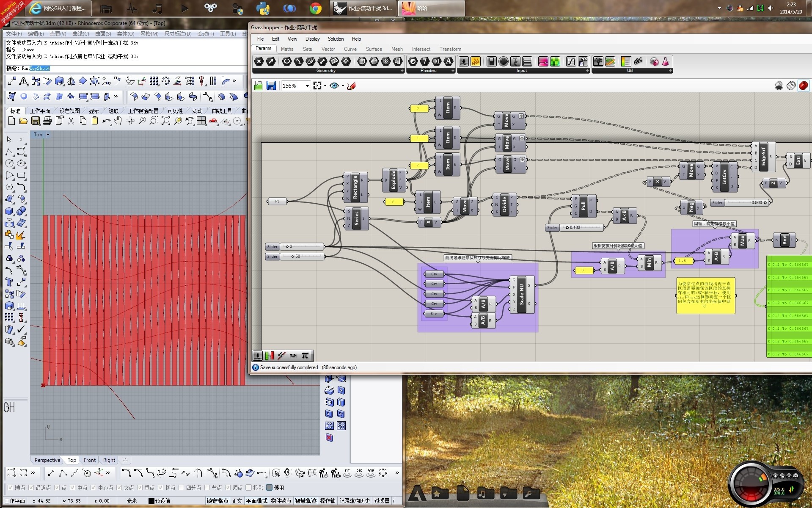Viewport: 812px width, 508px height.
Task: Click Rhino Pan hand icon
Action: [118, 121]
